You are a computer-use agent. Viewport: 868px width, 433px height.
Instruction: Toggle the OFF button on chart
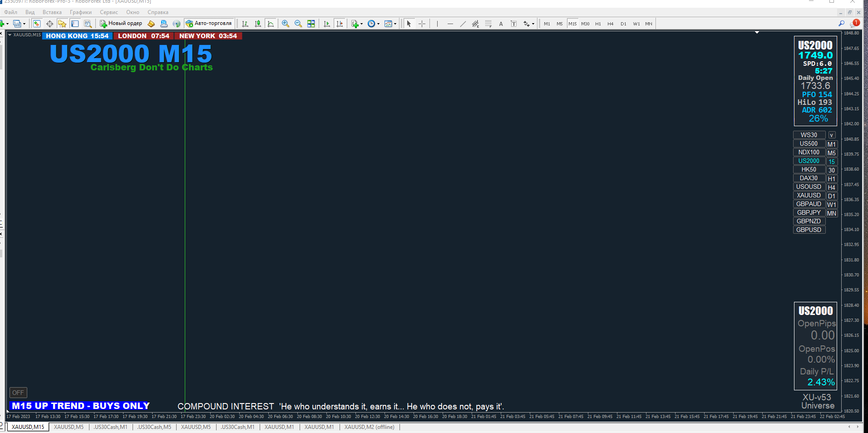point(18,393)
